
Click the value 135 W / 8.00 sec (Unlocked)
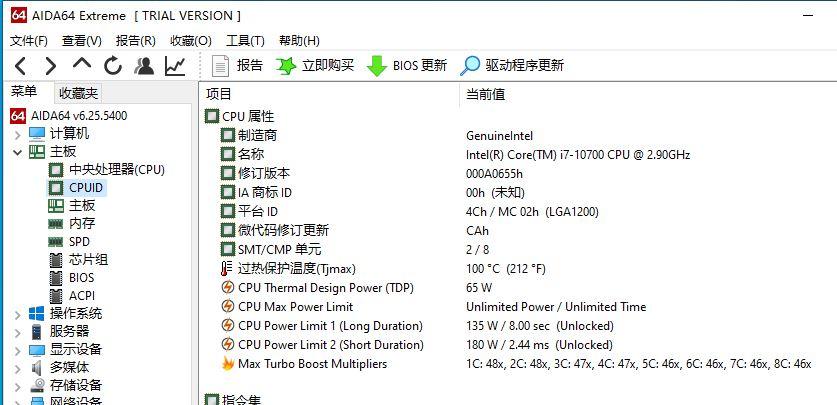click(540, 325)
